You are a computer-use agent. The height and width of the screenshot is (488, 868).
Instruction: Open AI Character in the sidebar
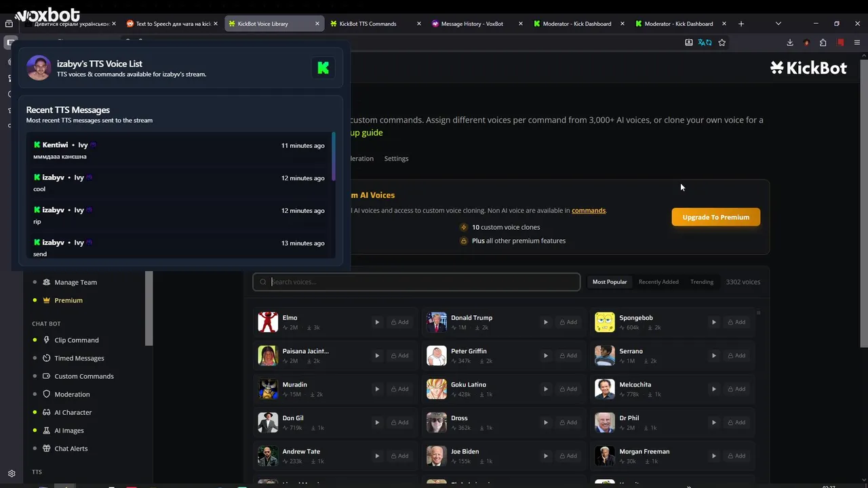73,412
